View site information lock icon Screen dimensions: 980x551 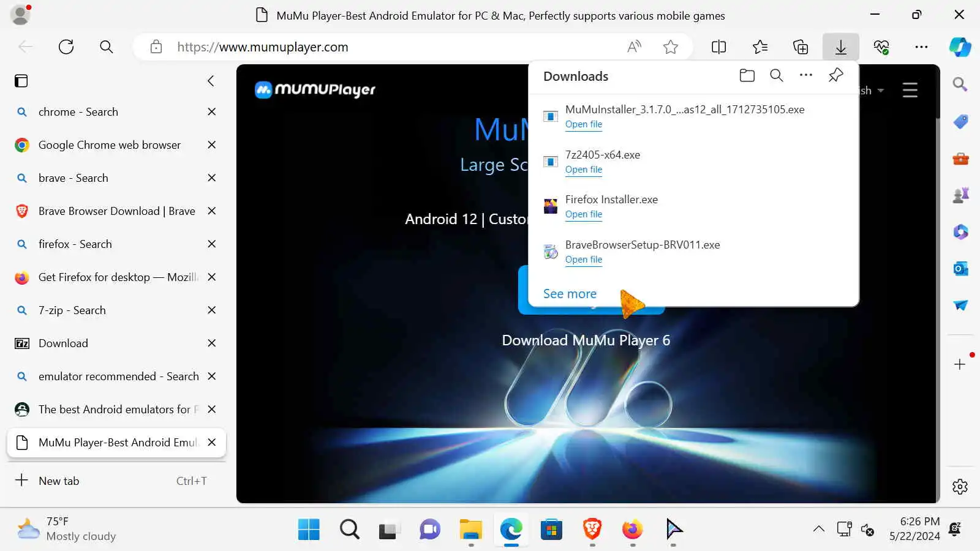click(156, 47)
